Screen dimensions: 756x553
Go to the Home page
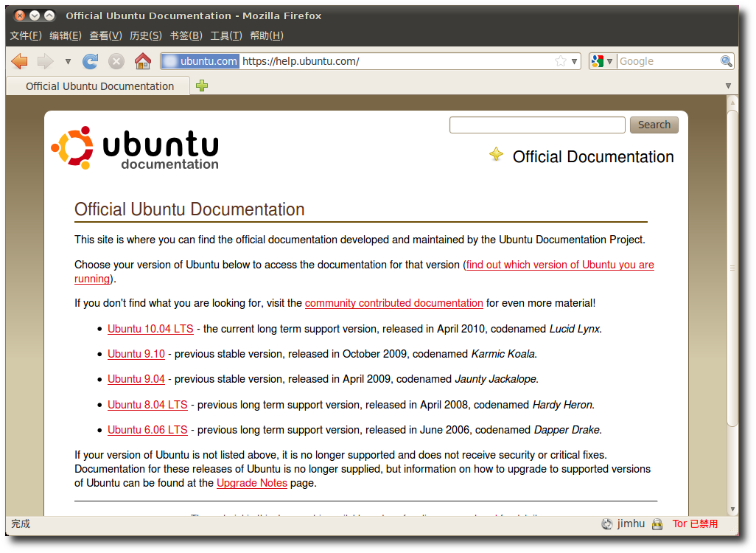click(143, 61)
